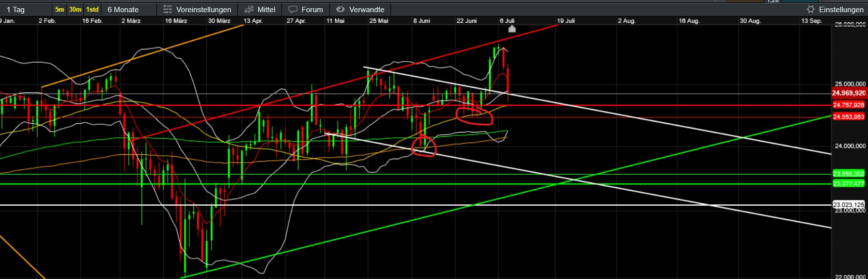This screenshot has width=868, height=279.
Task: Click the Forum speech bubble icon
Action: [x=293, y=10]
